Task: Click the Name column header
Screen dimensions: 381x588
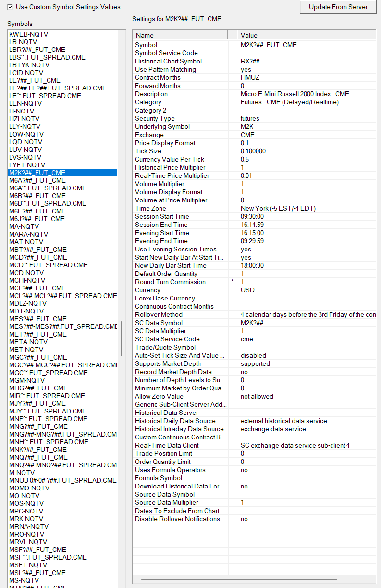Action: (x=180, y=35)
